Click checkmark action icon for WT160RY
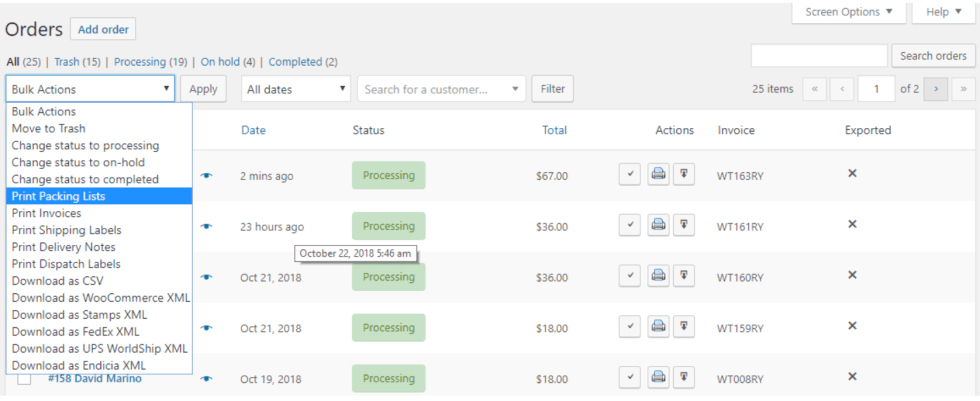Screen dimensions: 980x401 [630, 276]
